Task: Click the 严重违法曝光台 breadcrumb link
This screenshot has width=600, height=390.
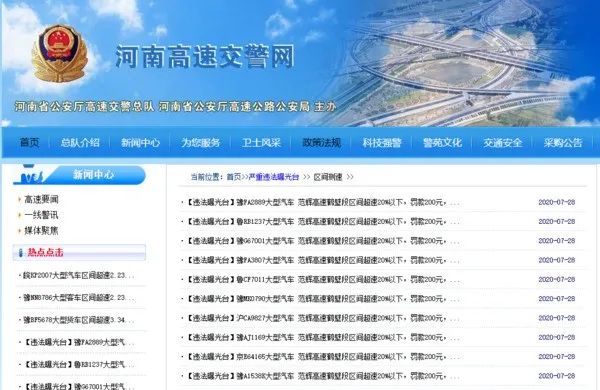Action: [x=274, y=177]
